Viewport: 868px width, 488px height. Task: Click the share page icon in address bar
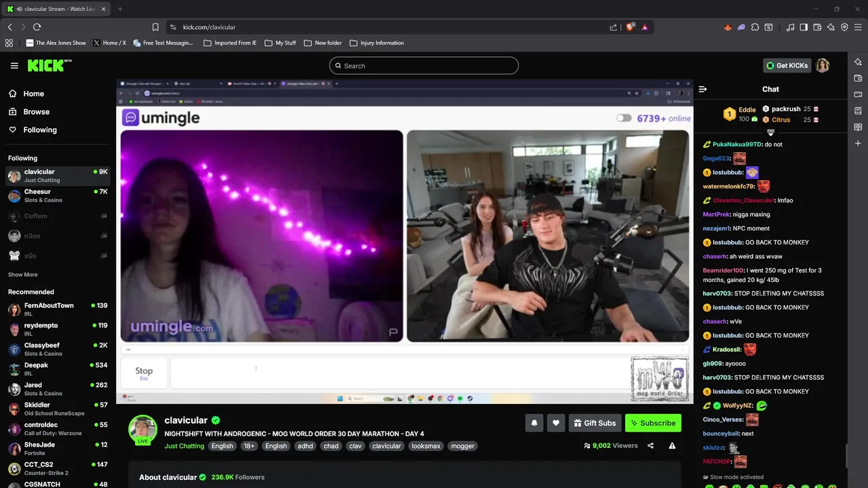point(613,27)
